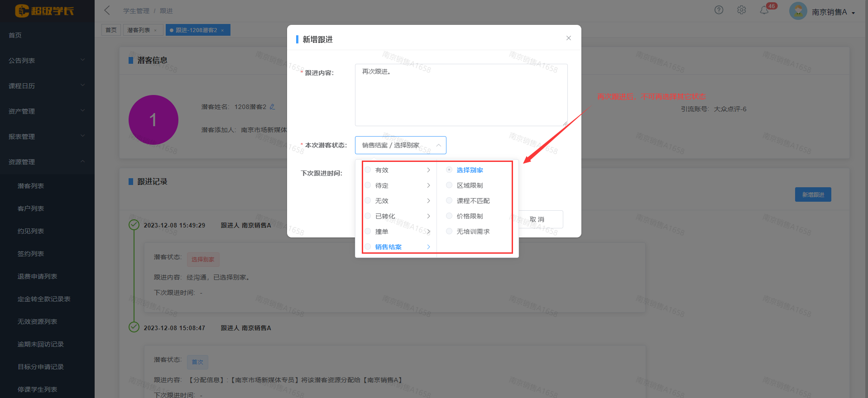The image size is (868, 398).
Task: Select the 区域限制 radio option
Action: [449, 185]
